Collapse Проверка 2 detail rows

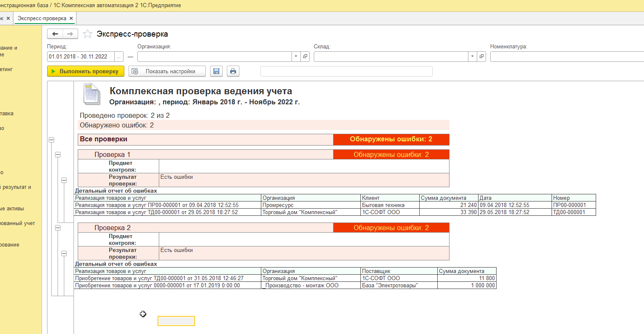click(64, 253)
